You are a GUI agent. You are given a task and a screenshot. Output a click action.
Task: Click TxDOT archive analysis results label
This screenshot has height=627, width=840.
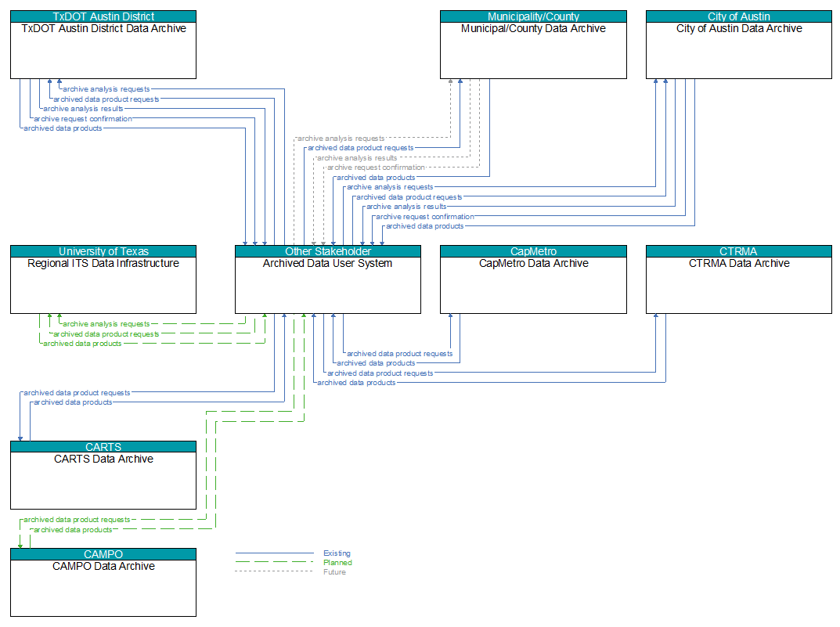click(83, 109)
